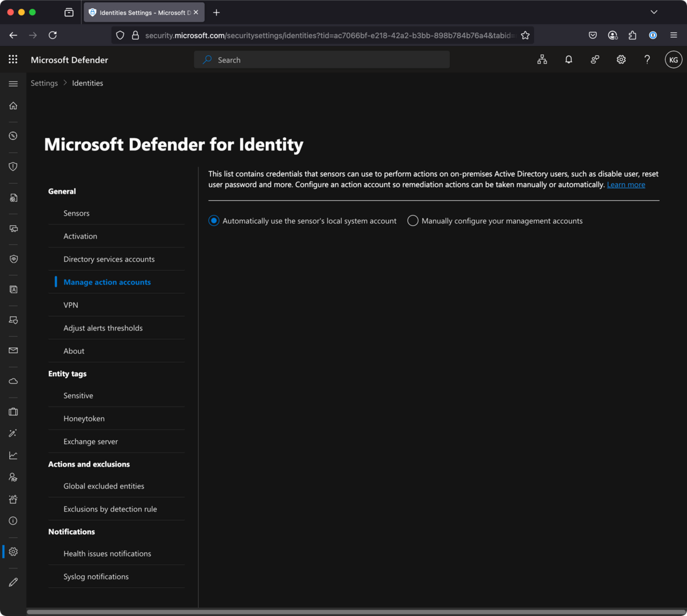Click the help question mark icon
Image resolution: width=687 pixels, height=616 pixels.
click(x=647, y=60)
